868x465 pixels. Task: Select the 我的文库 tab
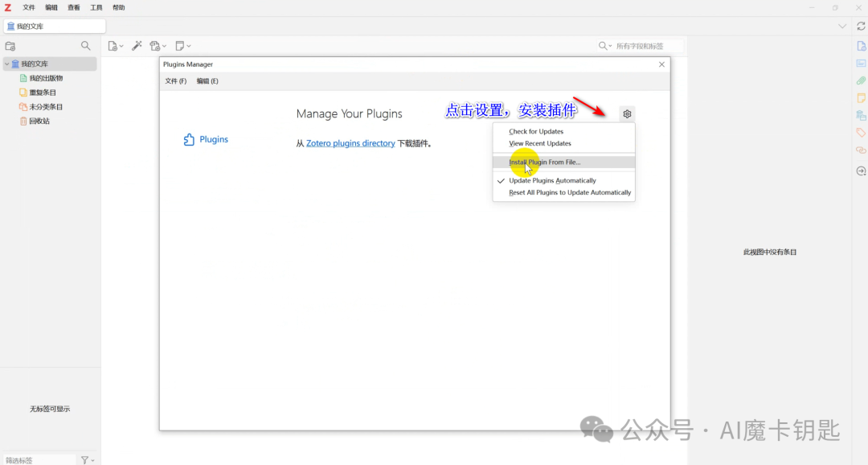[55, 26]
